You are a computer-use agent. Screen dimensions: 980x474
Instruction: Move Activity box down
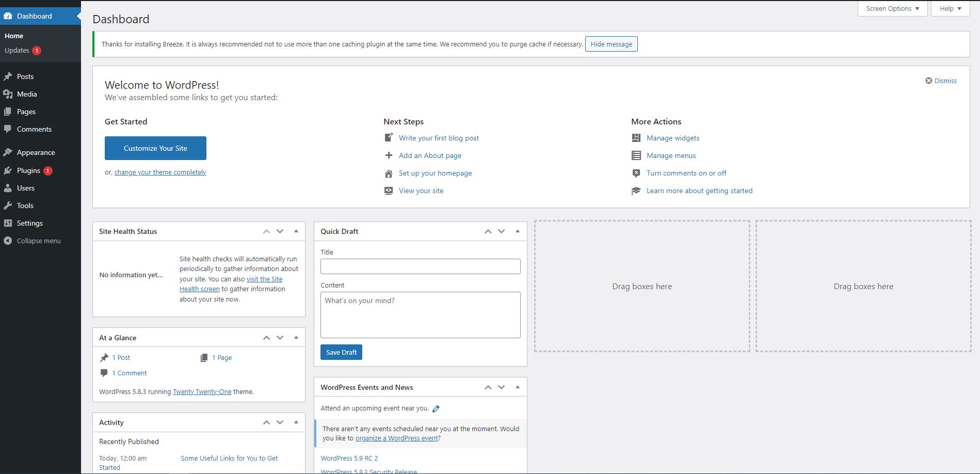pyautogui.click(x=280, y=422)
